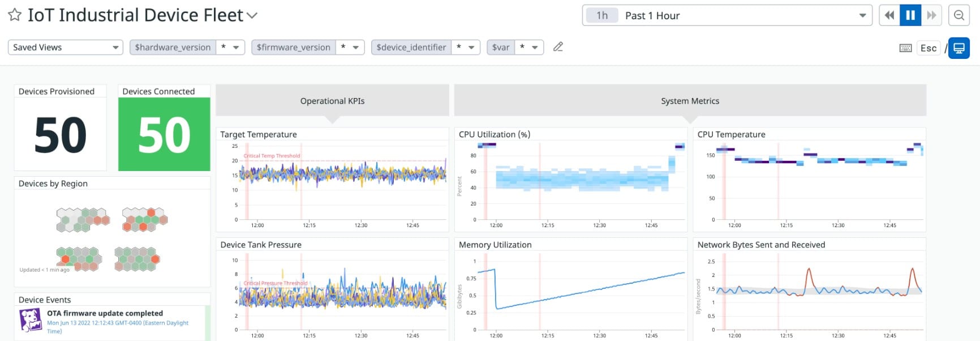Click the Devices by Region widget title
Viewport: 980px width, 341px height.
53,184
